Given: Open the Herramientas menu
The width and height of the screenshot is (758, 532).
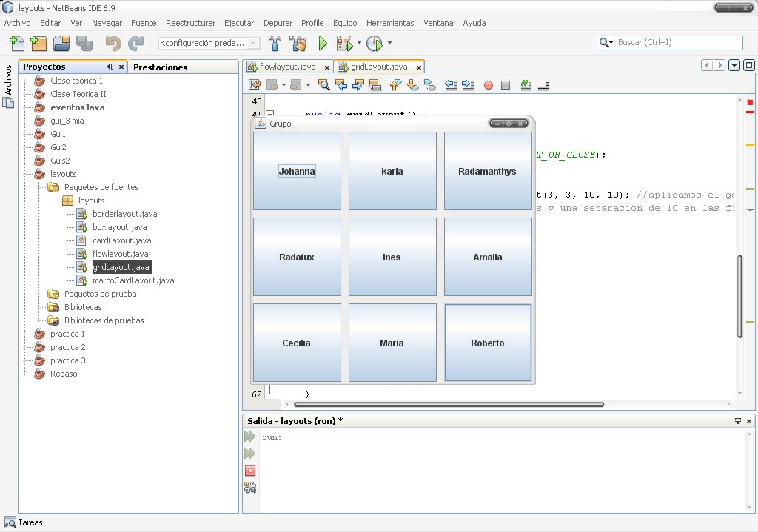Looking at the screenshot, I should click(x=390, y=23).
